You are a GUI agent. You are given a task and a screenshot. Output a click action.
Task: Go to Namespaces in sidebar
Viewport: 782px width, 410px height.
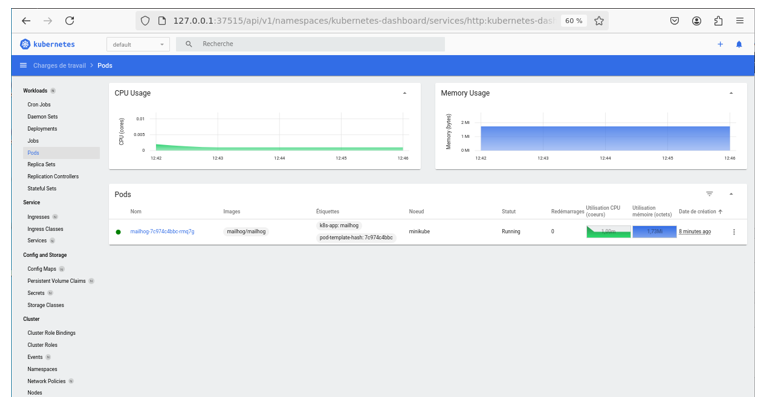click(42, 369)
